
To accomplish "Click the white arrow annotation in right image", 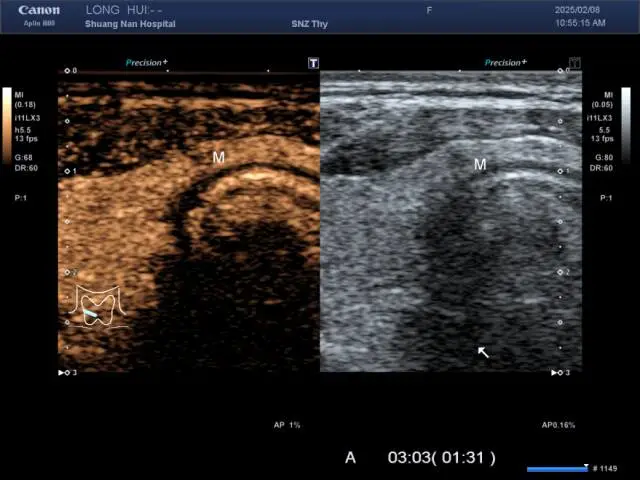I will [x=483, y=352].
